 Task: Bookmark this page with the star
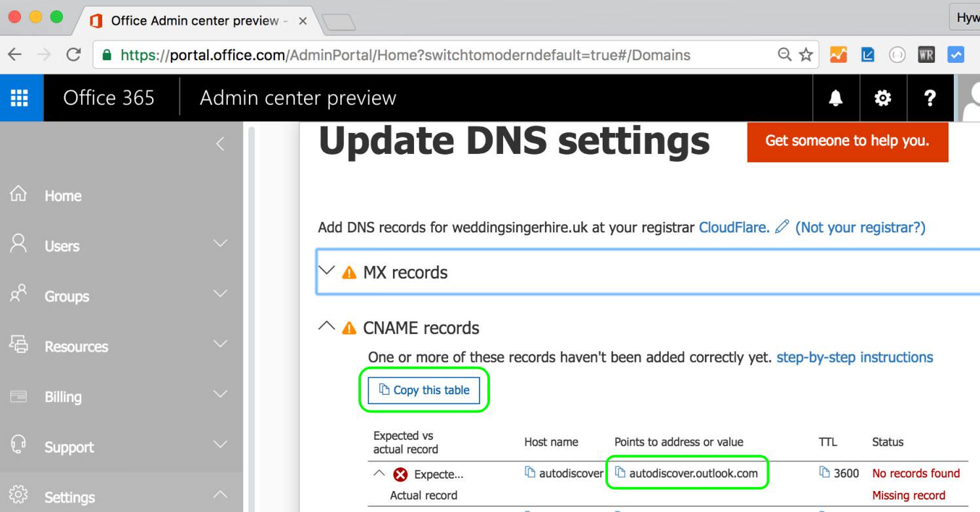click(x=806, y=55)
